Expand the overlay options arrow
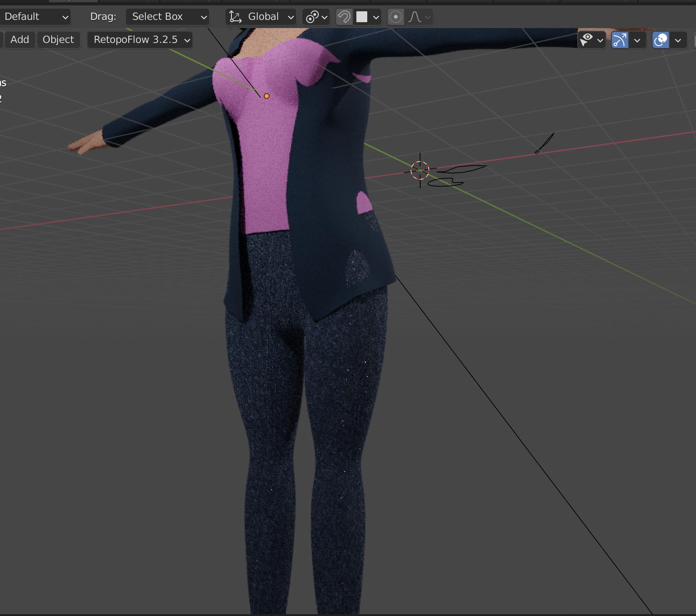 click(x=678, y=40)
